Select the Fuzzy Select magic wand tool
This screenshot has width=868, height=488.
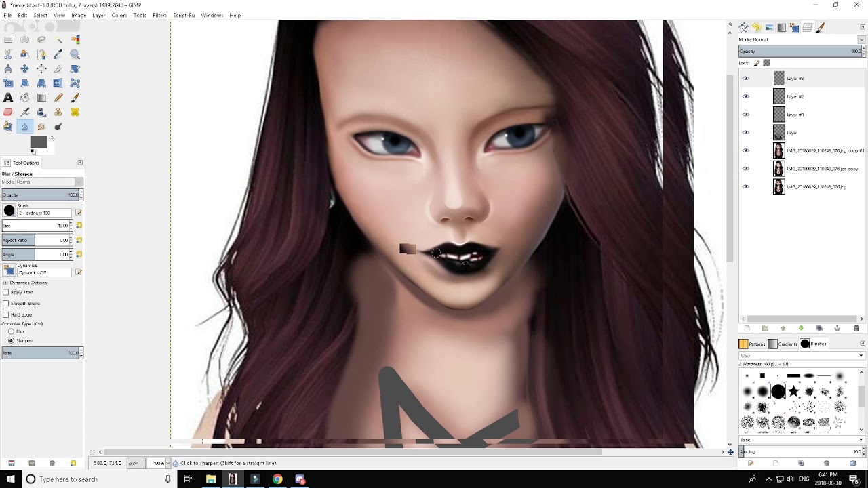58,39
